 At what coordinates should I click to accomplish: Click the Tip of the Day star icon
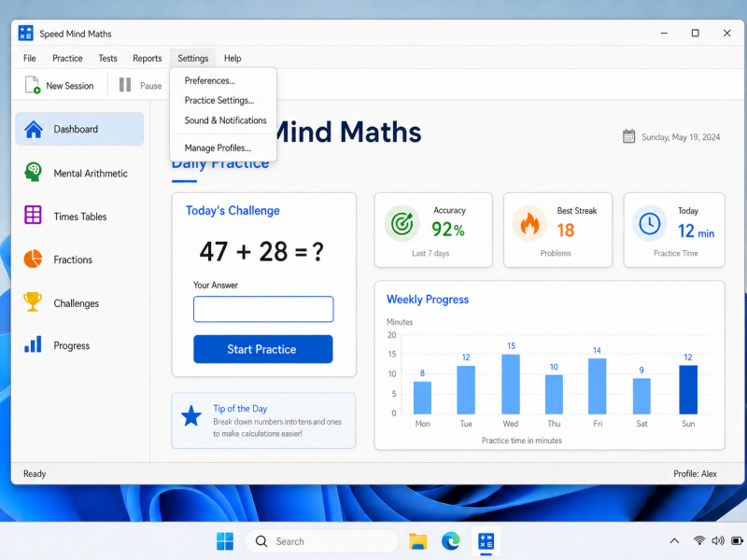[191, 415]
